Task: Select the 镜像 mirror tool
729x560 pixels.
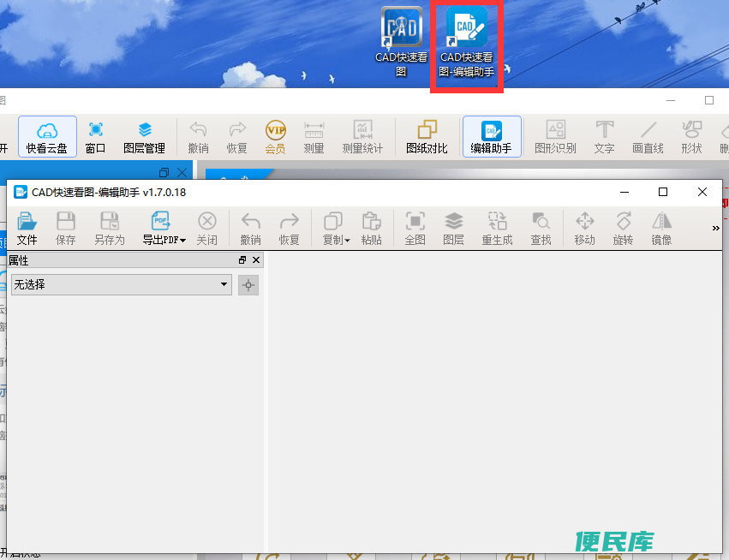Action: (x=661, y=228)
